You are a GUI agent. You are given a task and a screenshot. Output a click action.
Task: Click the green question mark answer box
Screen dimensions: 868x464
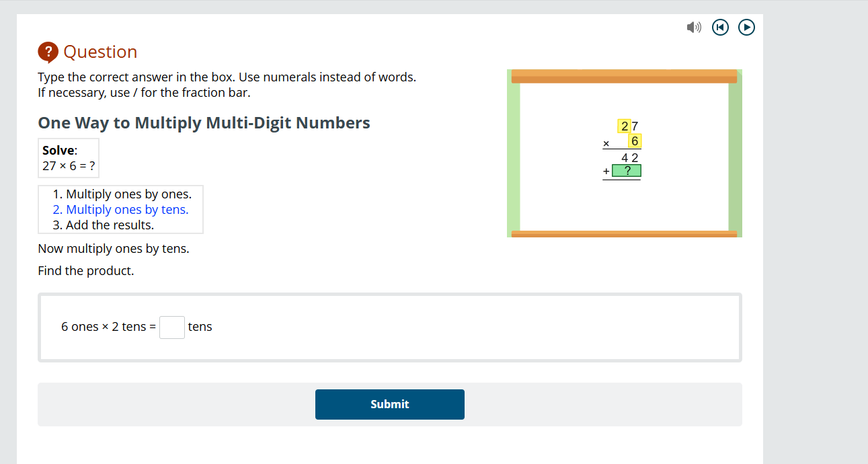point(627,171)
